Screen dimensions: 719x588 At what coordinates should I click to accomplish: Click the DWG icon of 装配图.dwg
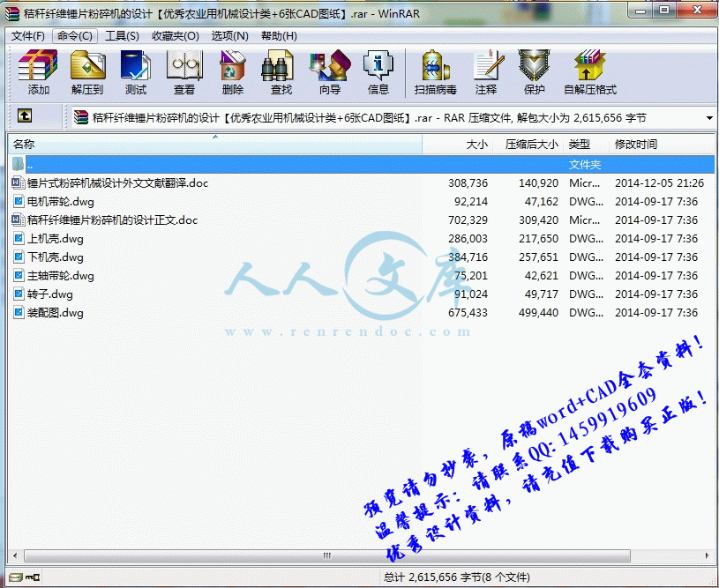pyautogui.click(x=19, y=313)
